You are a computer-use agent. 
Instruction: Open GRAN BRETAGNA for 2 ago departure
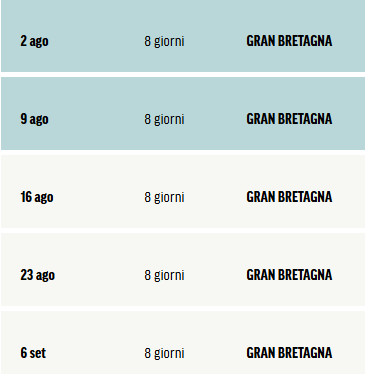tap(289, 41)
